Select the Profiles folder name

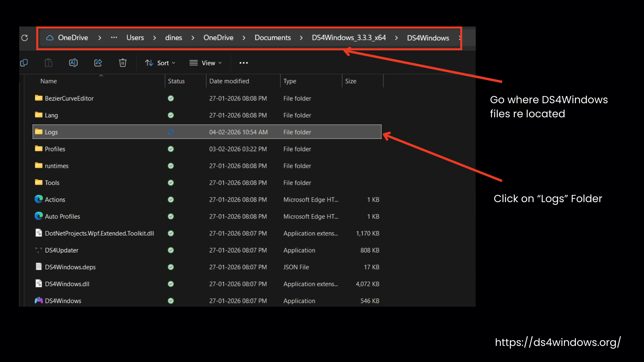pyautogui.click(x=55, y=149)
